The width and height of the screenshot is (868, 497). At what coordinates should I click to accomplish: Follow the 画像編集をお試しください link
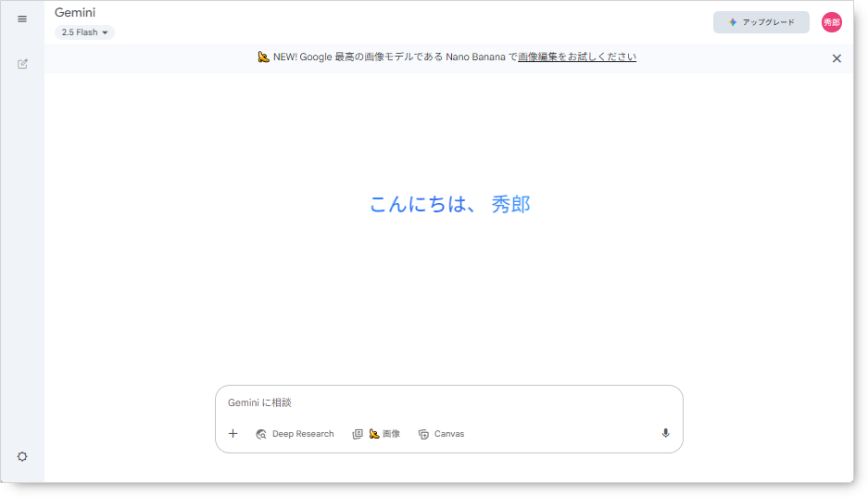577,57
